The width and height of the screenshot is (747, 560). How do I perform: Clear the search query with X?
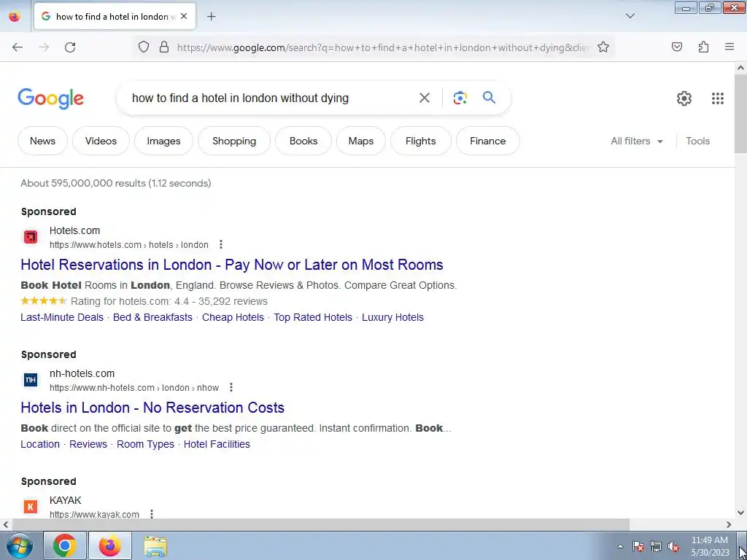[424, 98]
